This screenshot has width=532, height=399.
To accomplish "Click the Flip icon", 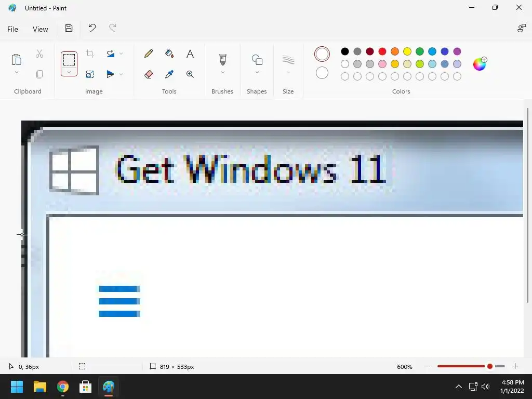I will [x=110, y=74].
